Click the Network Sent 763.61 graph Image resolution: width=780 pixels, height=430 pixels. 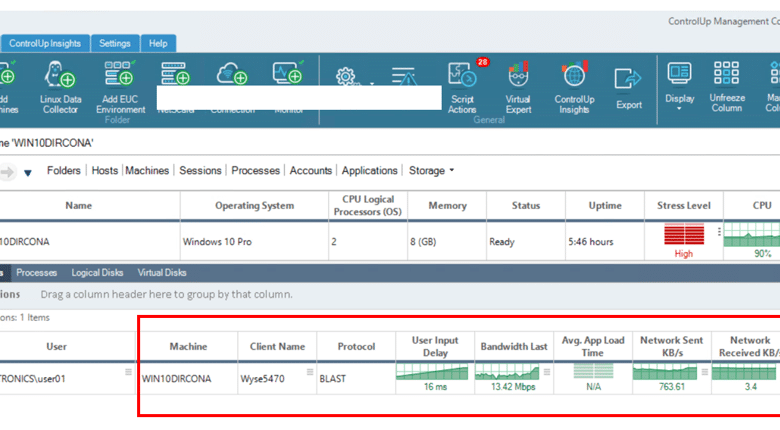[665, 372]
